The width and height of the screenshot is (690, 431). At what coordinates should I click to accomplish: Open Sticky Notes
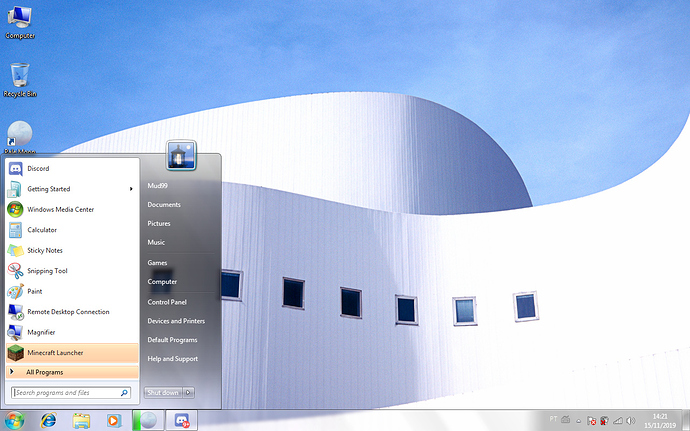click(72, 250)
